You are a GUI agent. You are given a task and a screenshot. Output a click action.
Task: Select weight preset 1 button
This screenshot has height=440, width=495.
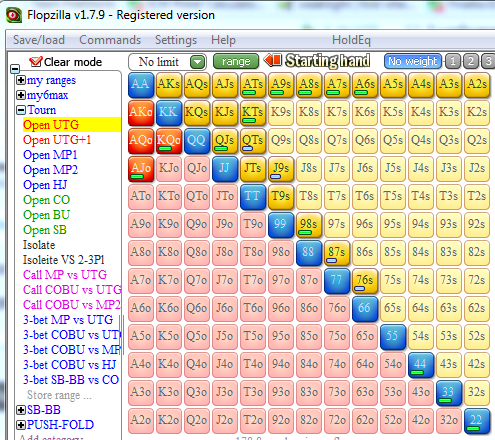pyautogui.click(x=453, y=61)
